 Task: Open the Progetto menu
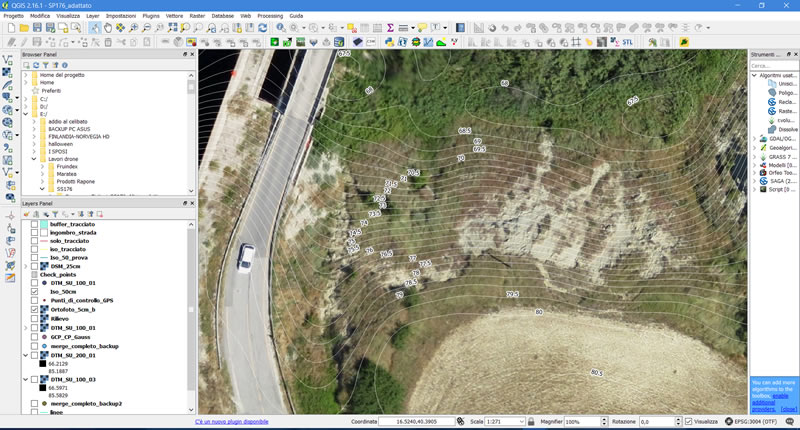(14, 16)
